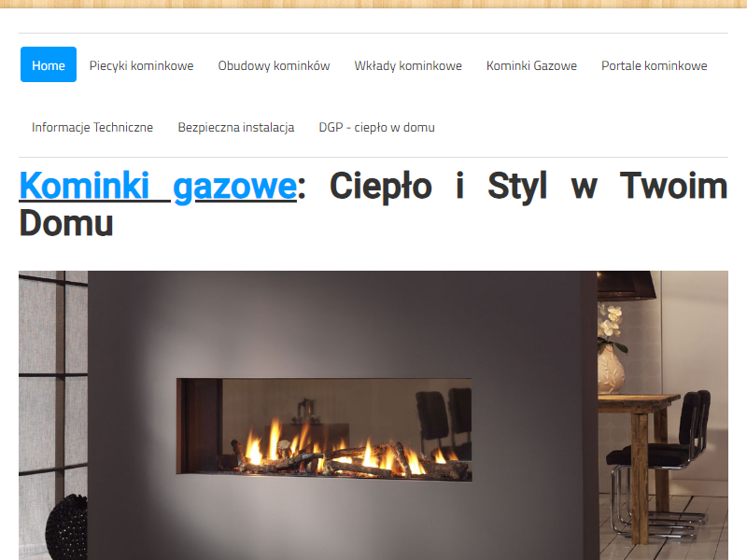Follow the blue Kominki gazowe heading link
747x560 pixels.
click(158, 186)
